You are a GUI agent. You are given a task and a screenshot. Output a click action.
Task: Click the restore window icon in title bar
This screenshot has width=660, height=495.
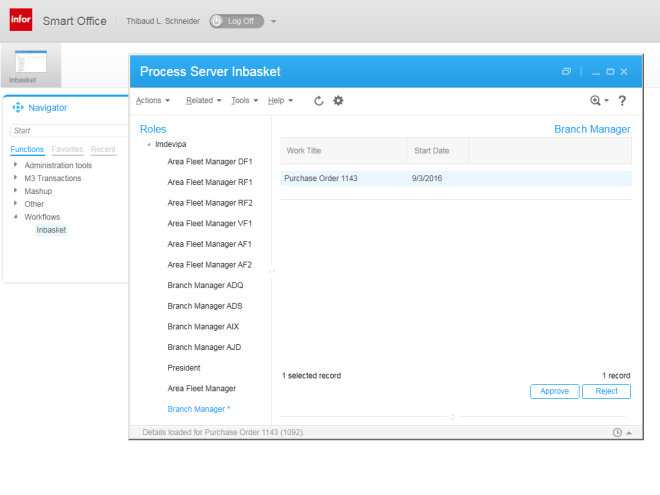point(566,72)
